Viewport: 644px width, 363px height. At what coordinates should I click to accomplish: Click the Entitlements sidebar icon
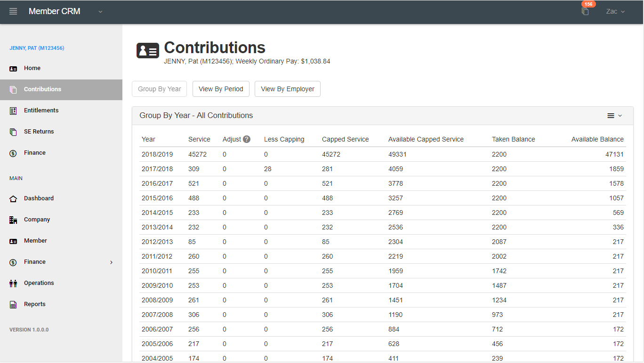coord(13,110)
